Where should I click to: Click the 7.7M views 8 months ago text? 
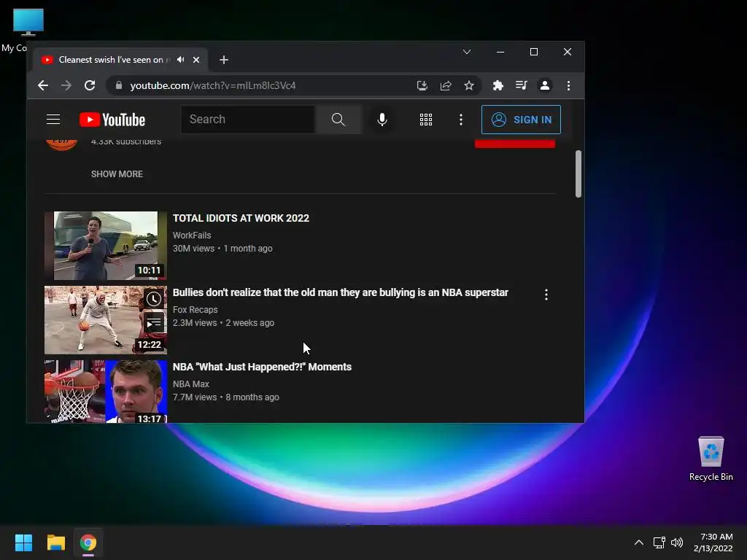coord(226,397)
